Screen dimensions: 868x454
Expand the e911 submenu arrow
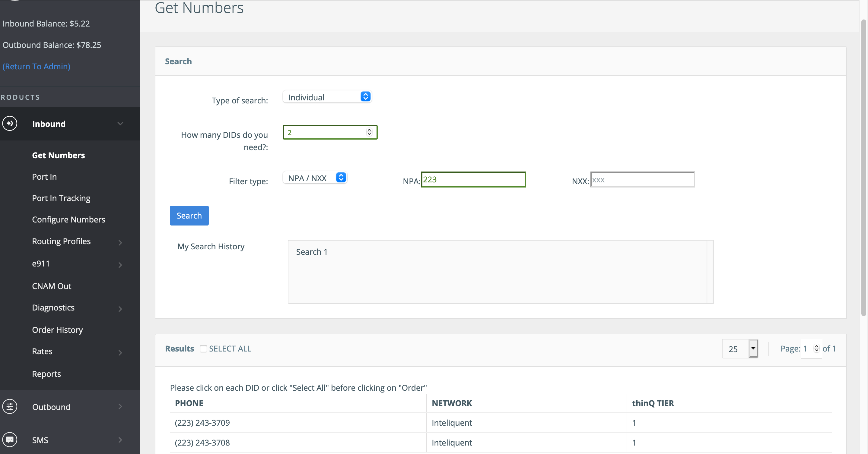pos(120,265)
